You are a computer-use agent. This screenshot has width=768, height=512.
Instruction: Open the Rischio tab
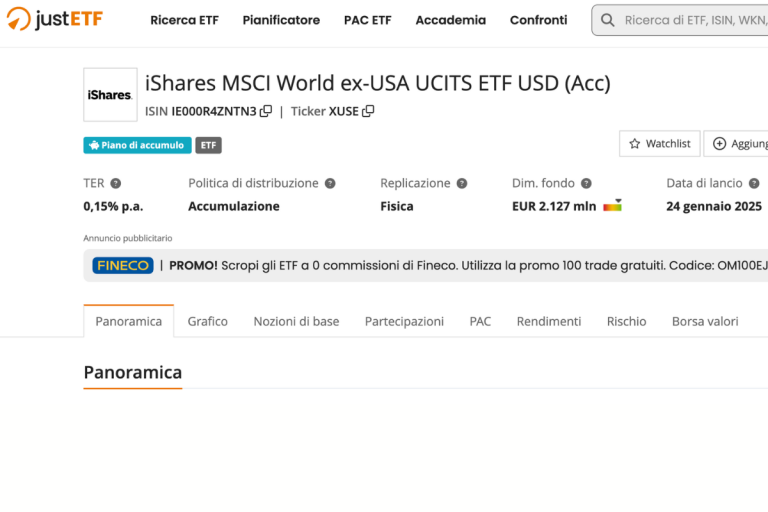(x=626, y=321)
